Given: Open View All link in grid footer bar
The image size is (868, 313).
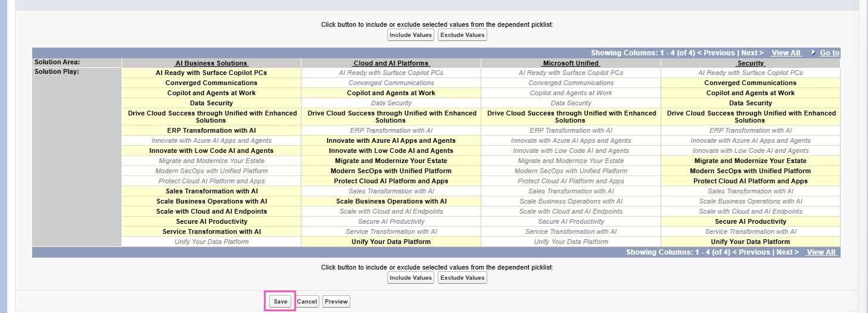Looking at the screenshot, I should point(821,252).
